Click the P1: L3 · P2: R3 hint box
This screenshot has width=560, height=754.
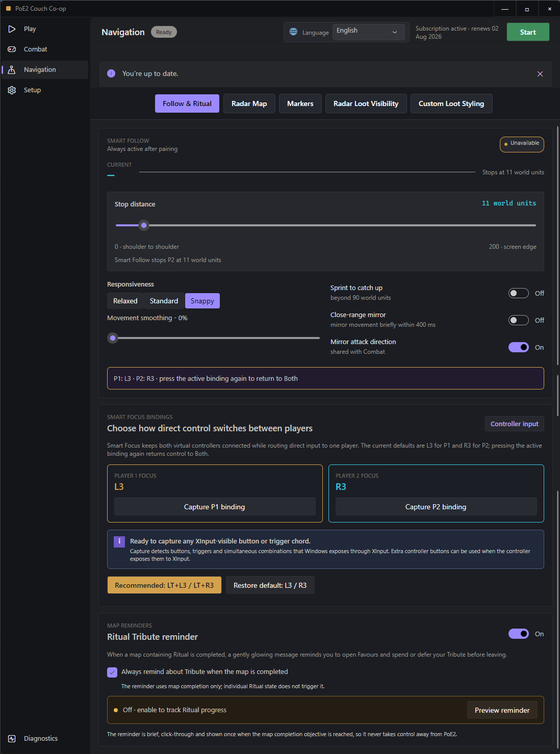[x=325, y=378]
